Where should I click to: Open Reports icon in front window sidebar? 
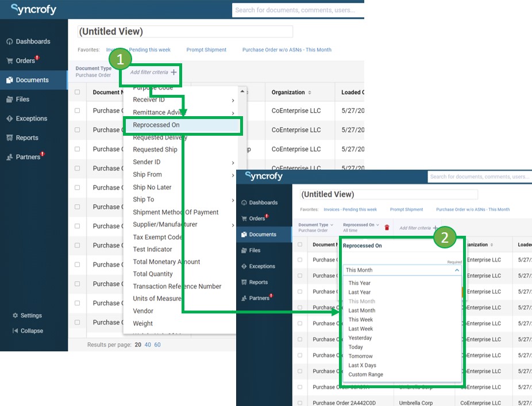tap(244, 282)
